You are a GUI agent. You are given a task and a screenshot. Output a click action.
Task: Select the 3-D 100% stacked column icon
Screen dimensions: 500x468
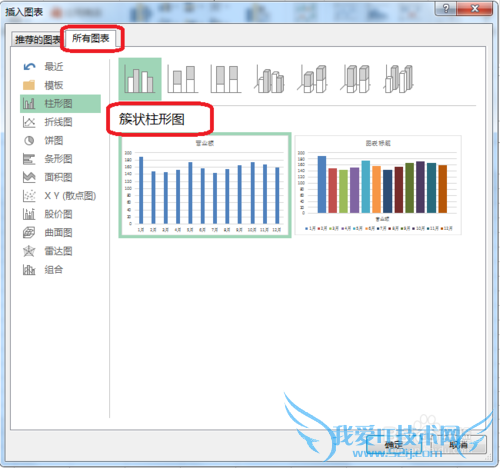(x=355, y=79)
